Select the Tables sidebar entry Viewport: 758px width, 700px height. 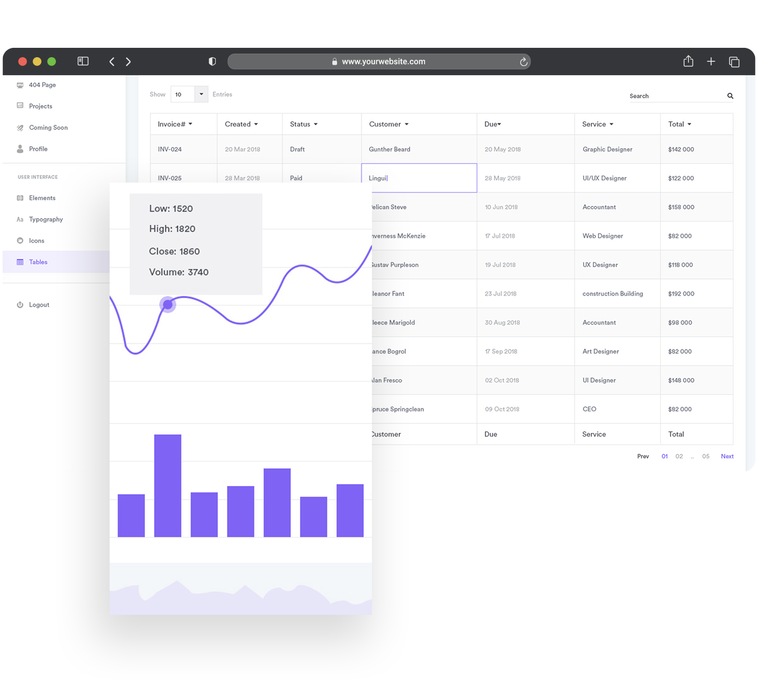38,262
